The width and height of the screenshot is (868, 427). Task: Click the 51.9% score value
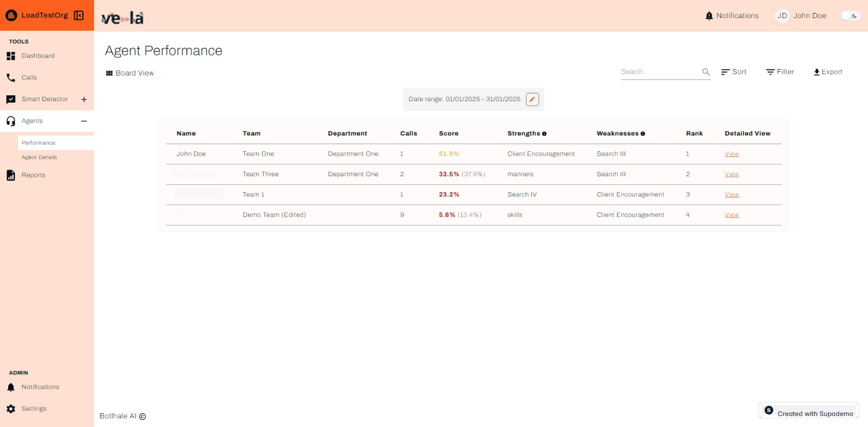[x=449, y=154]
